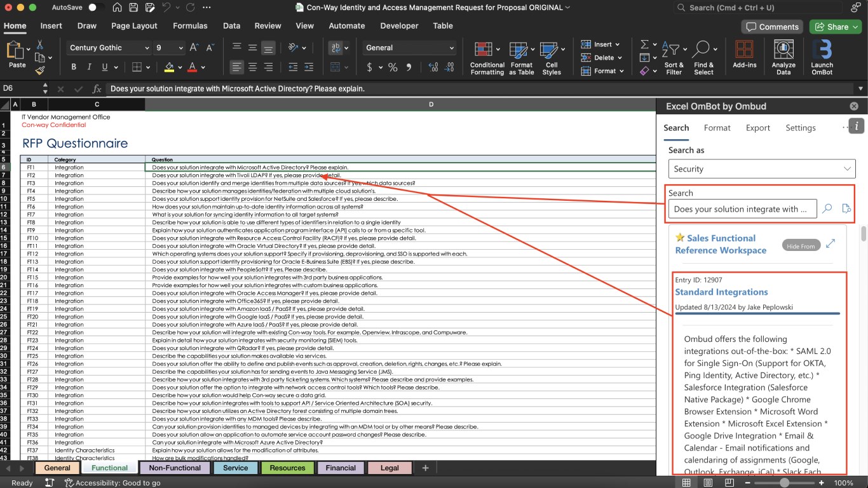Decrease decimal places
The width and height of the screenshot is (868, 488).
[451, 67]
